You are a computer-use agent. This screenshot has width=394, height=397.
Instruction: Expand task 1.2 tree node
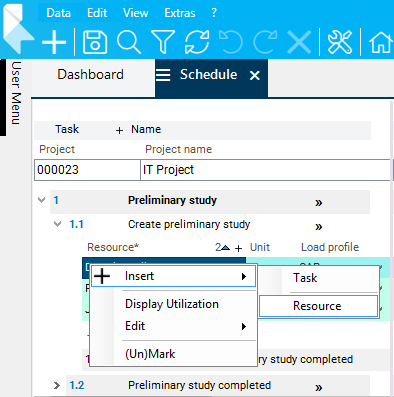point(57,386)
